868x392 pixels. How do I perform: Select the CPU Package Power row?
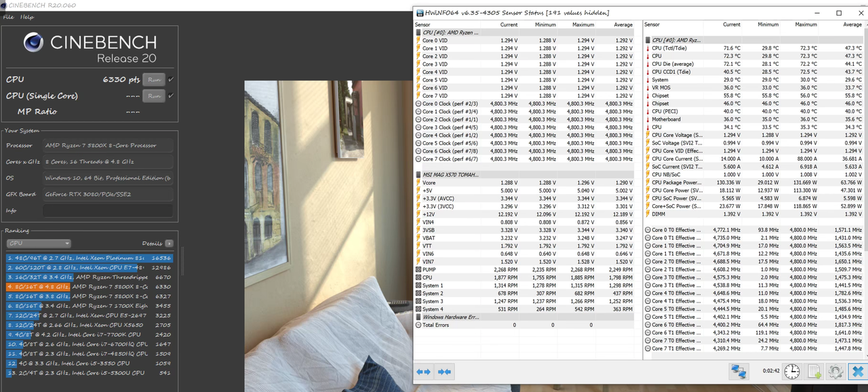tap(755, 182)
